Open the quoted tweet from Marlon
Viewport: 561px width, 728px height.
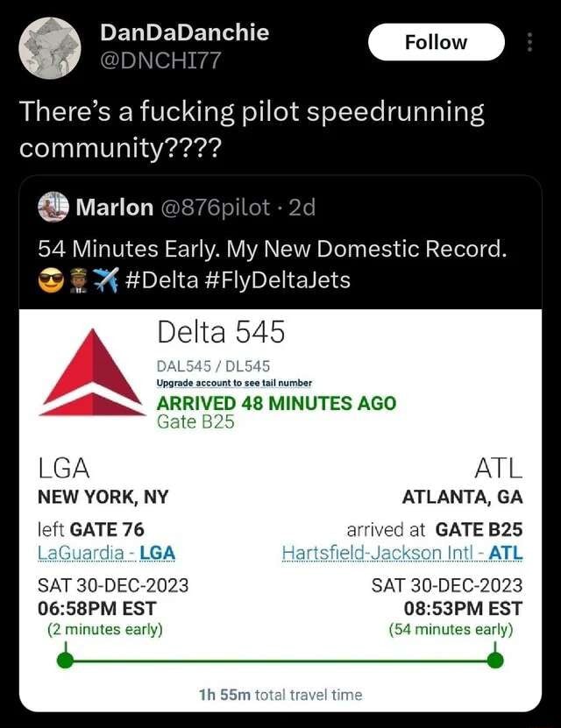click(x=280, y=248)
